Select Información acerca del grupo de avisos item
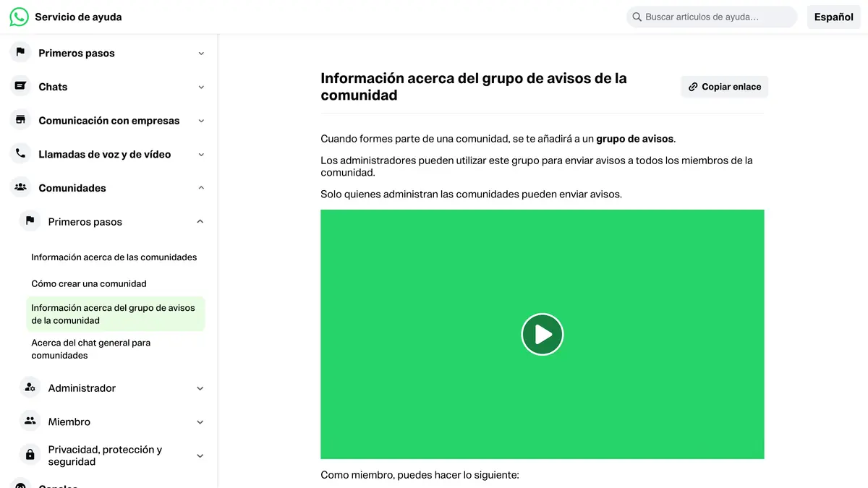Screen dimensions: 868x488 116,314
